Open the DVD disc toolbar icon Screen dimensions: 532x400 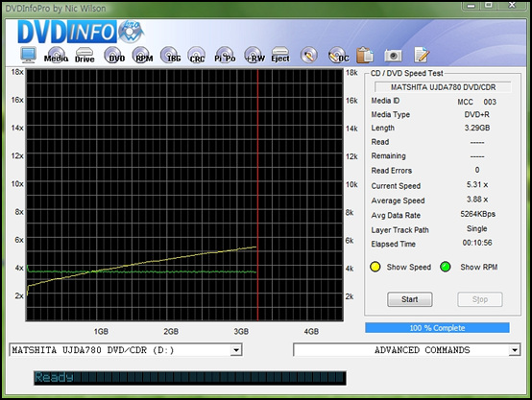tap(114, 56)
